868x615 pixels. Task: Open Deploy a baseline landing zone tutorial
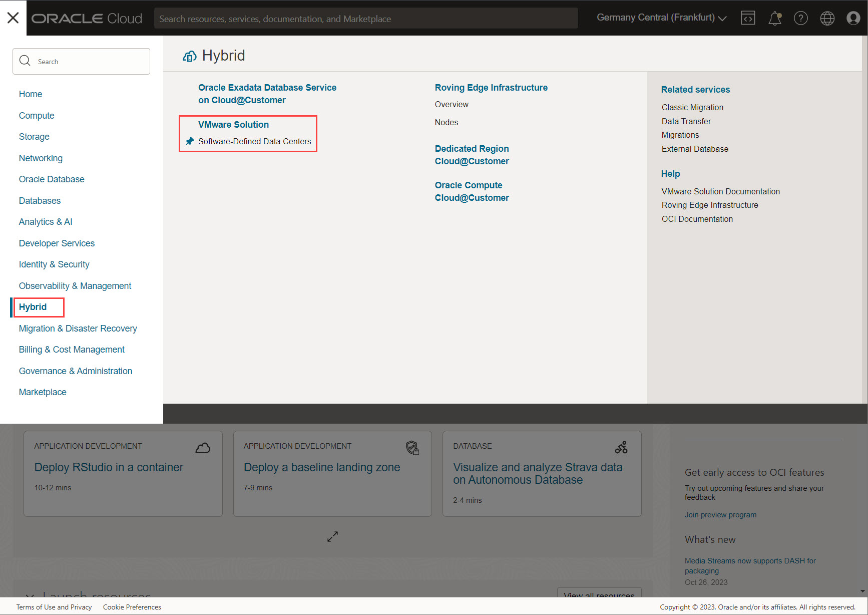coord(322,467)
